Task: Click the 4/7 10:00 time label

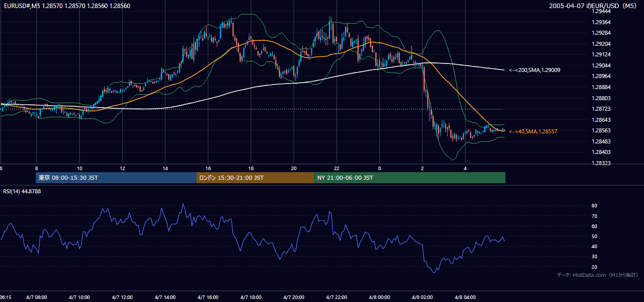Action: coord(79,297)
